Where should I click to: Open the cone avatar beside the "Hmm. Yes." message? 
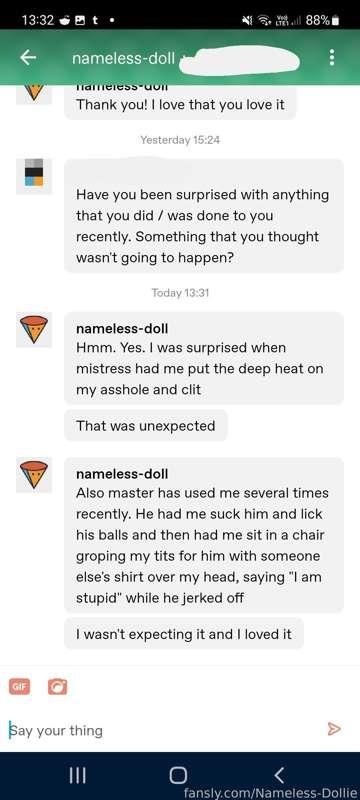point(34,330)
